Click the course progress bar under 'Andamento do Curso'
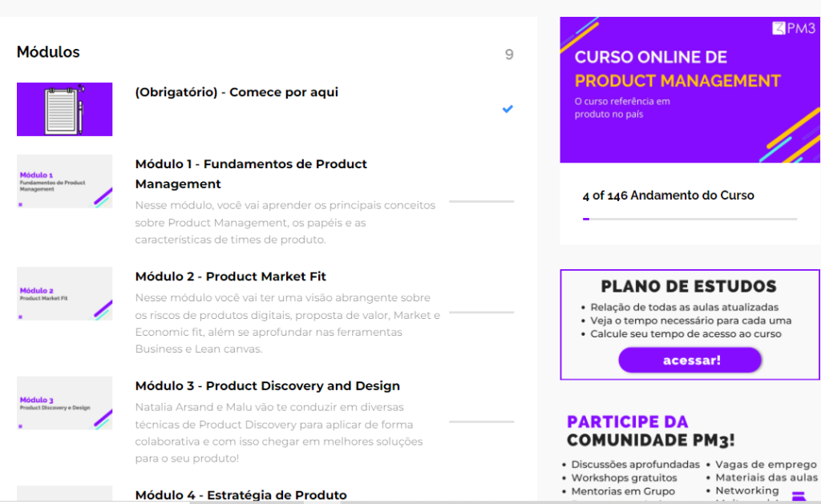This screenshot has width=821, height=504. tap(690, 219)
